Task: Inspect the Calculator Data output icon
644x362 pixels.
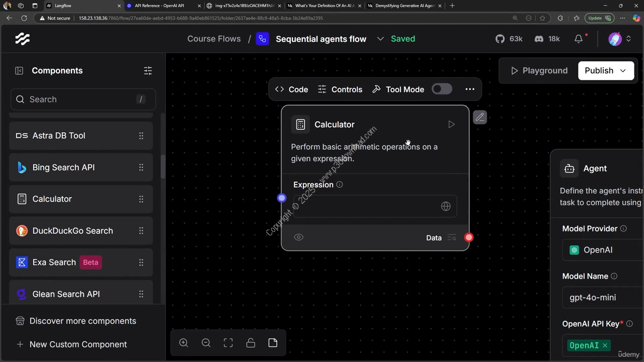Action: point(452,238)
